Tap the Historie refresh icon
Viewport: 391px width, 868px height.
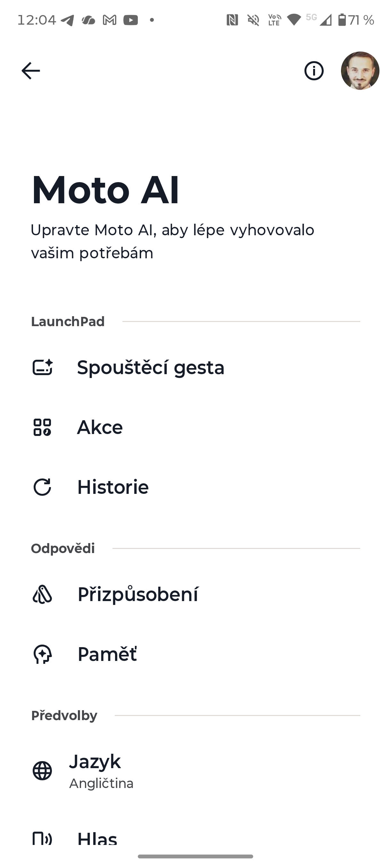click(43, 487)
